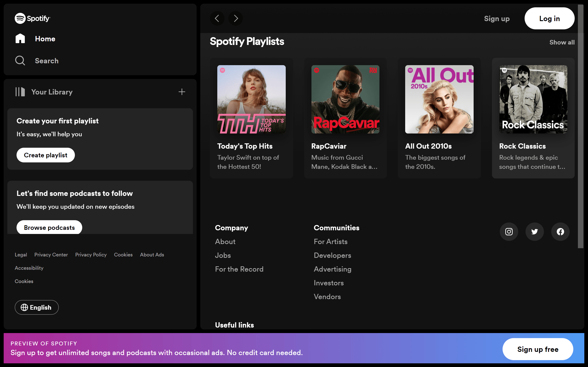This screenshot has height=367, width=588.
Task: Navigate forward using the right chevron
Action: click(x=235, y=18)
